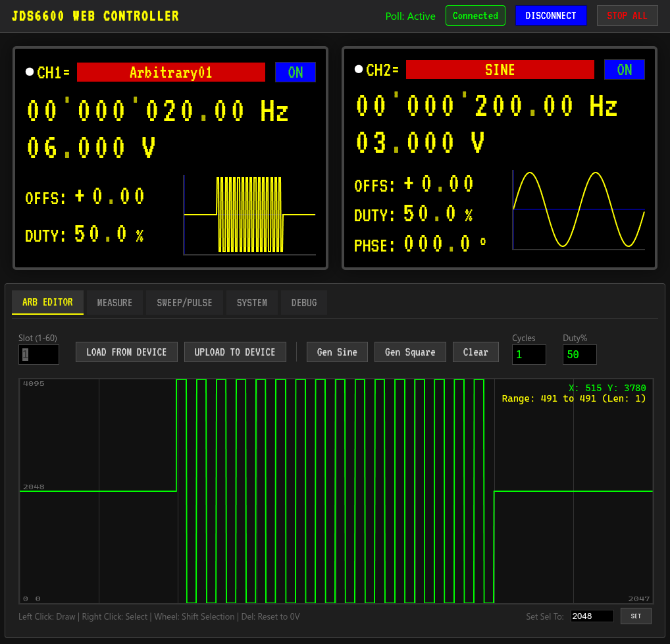Click CH1 offset value +0.00
The height and width of the screenshot is (644, 670).
click(110, 196)
